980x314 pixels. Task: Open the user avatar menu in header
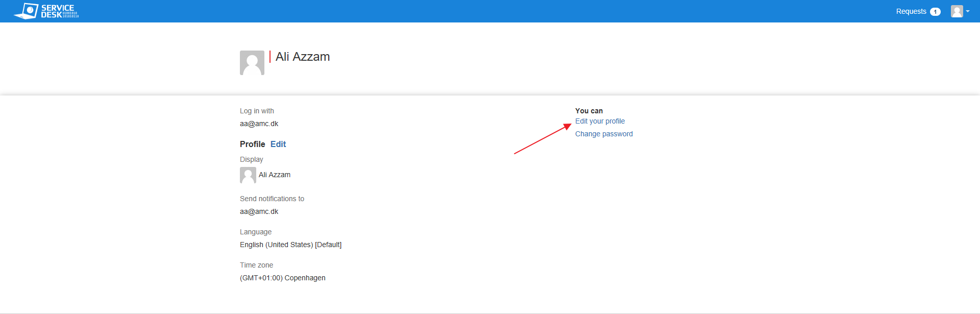pos(960,11)
